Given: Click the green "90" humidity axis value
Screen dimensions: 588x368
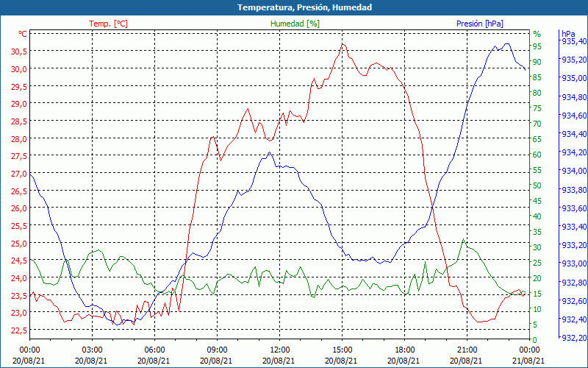Looking at the screenshot, I should (x=537, y=62).
